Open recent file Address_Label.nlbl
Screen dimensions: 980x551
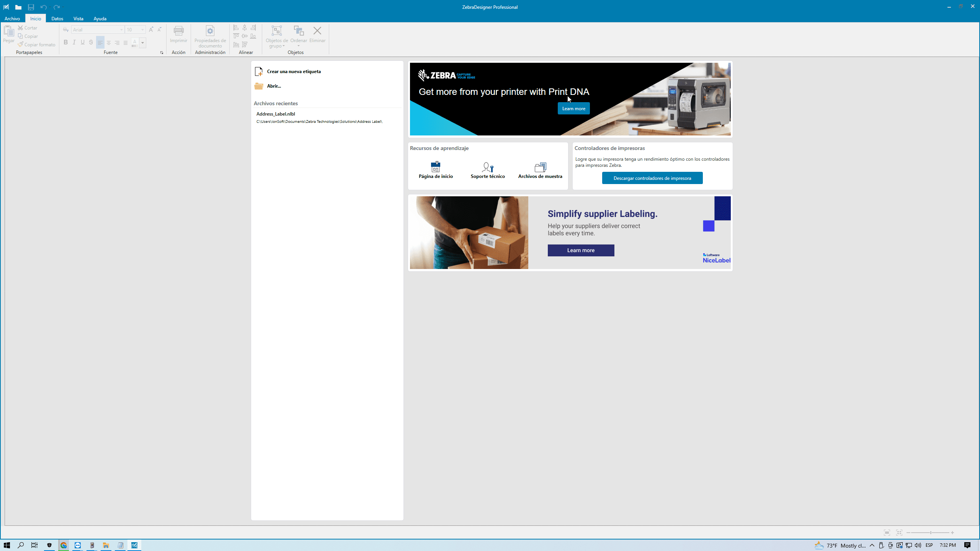(276, 114)
